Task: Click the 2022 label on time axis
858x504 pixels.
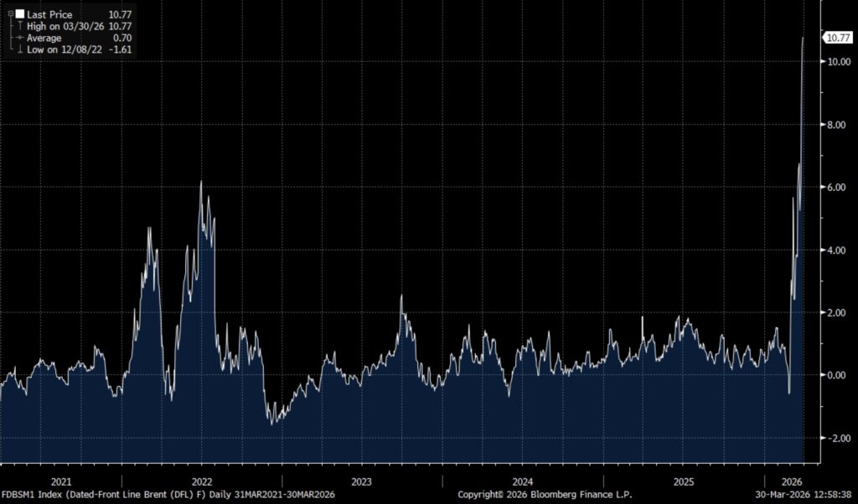Action: point(201,482)
